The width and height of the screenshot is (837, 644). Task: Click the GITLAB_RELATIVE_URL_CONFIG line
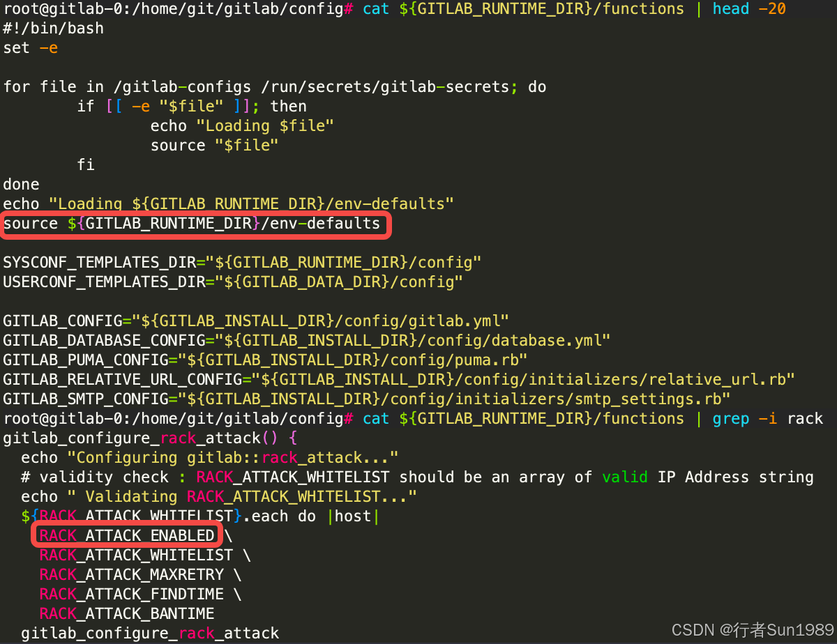point(400,380)
